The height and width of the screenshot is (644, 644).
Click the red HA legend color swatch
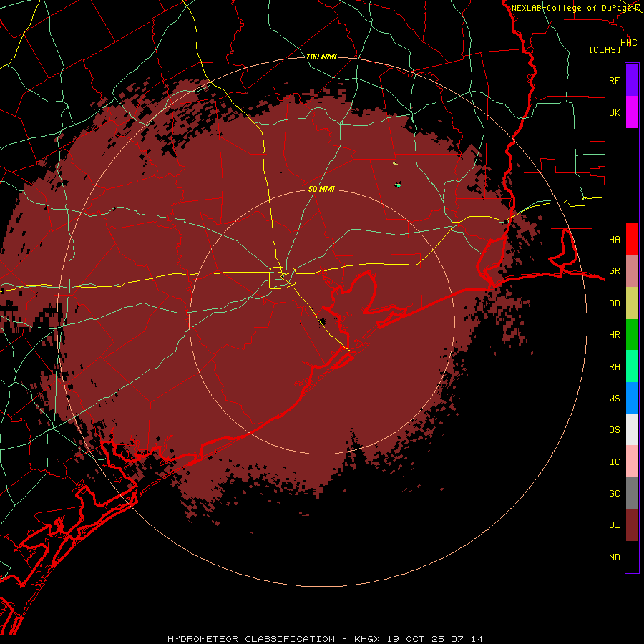(x=632, y=239)
